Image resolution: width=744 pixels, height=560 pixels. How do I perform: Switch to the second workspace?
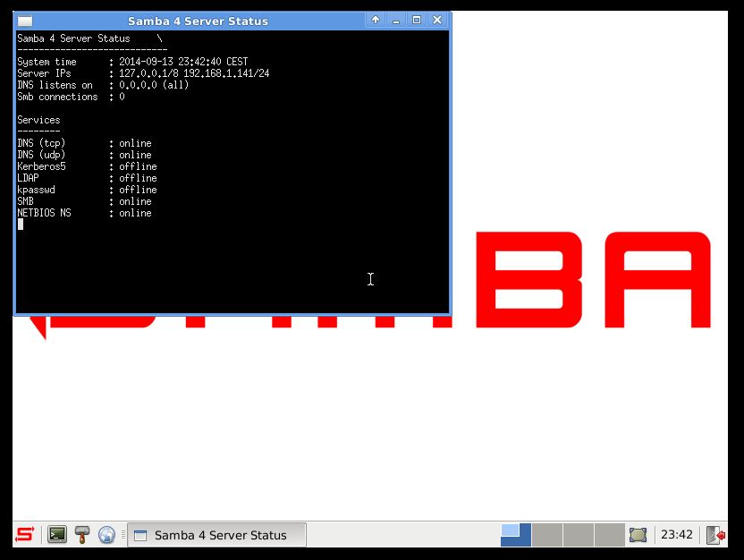547,535
